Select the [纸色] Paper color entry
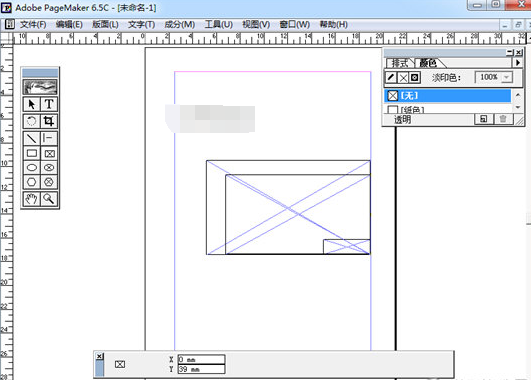531x380 pixels. [x=448, y=109]
